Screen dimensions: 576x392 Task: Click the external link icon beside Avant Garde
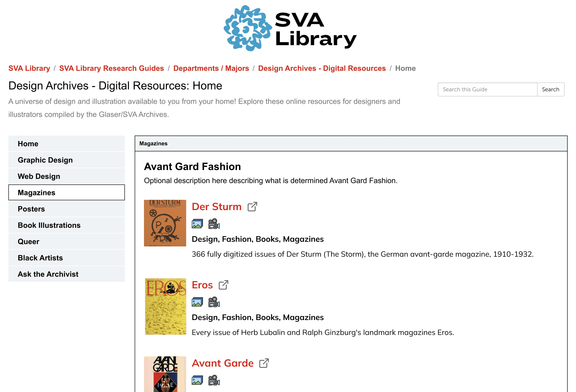264,363
